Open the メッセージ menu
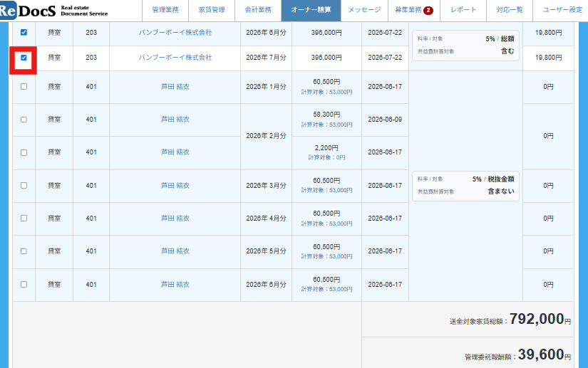The height and width of the screenshot is (368, 588). [364, 10]
